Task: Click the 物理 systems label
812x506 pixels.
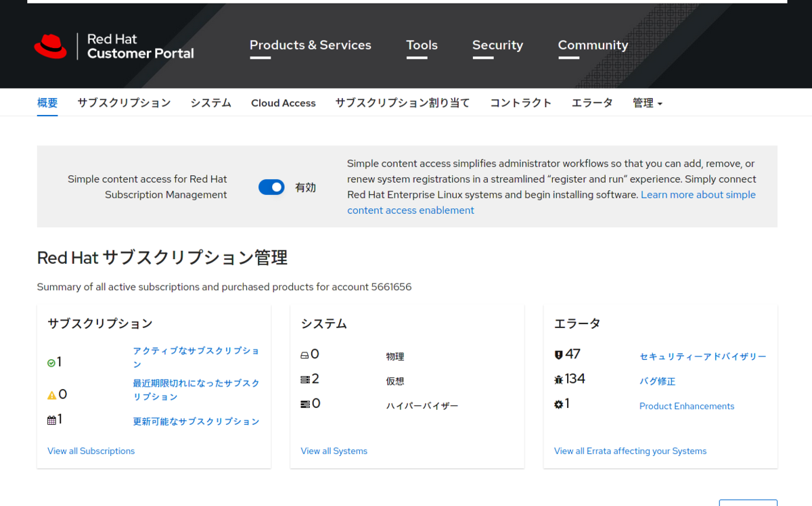Action: click(x=395, y=356)
